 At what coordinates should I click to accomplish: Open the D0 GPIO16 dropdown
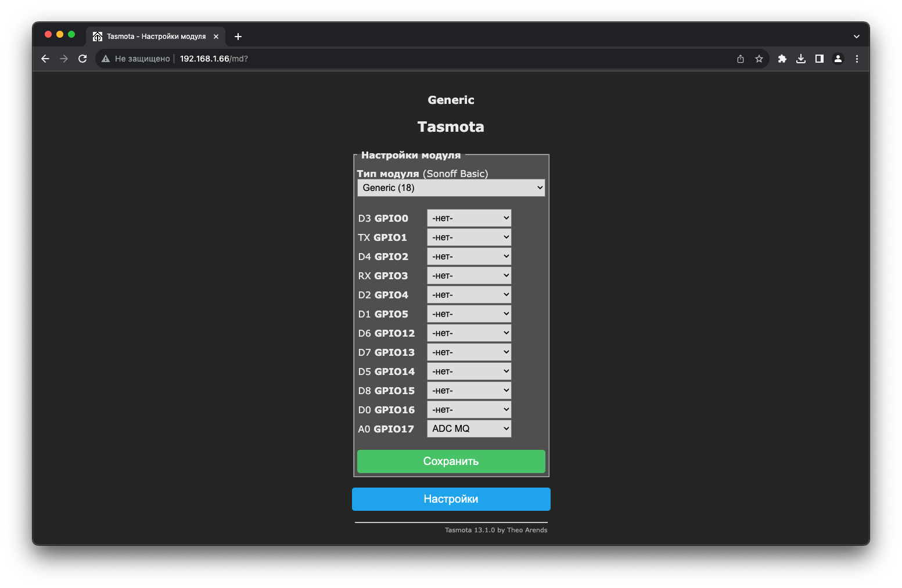coord(469,410)
